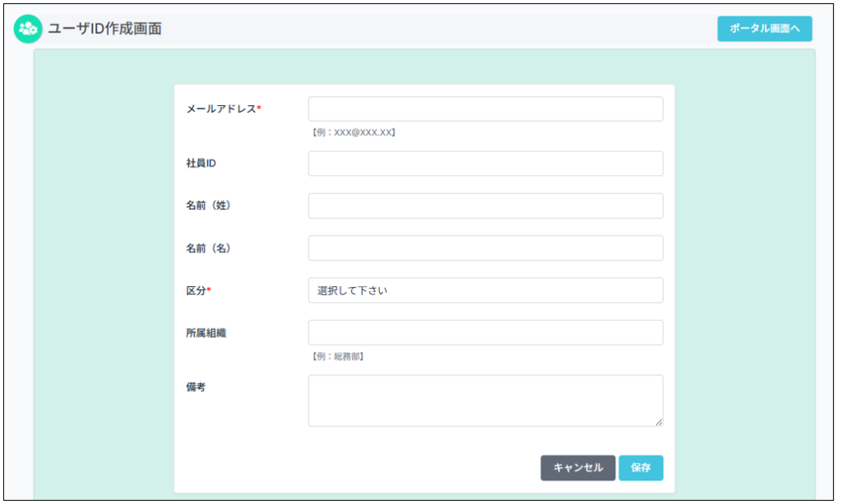The image size is (842, 504).
Task: Click the 名前（姓） label
Action: pyautogui.click(x=208, y=206)
